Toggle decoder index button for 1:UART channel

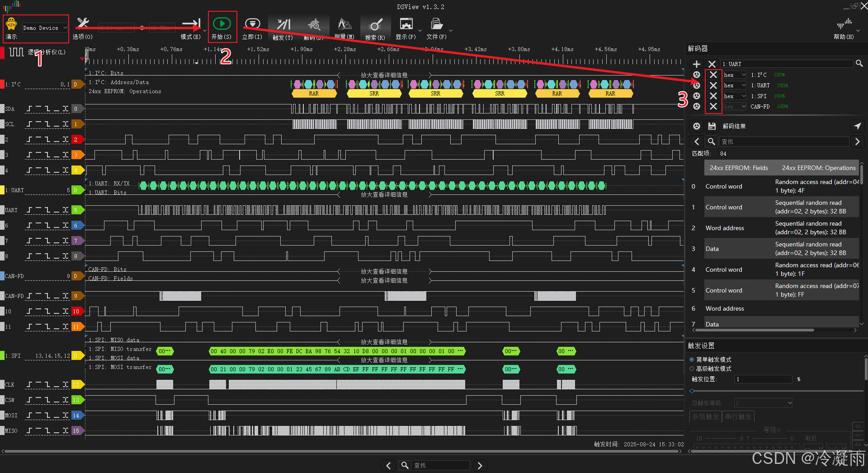pos(77,190)
